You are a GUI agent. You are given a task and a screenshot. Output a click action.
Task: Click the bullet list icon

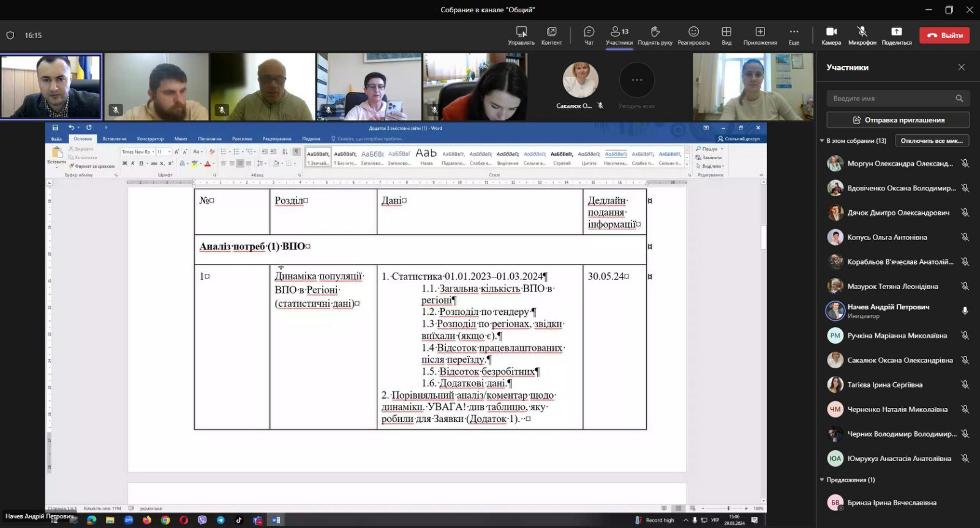(x=224, y=152)
